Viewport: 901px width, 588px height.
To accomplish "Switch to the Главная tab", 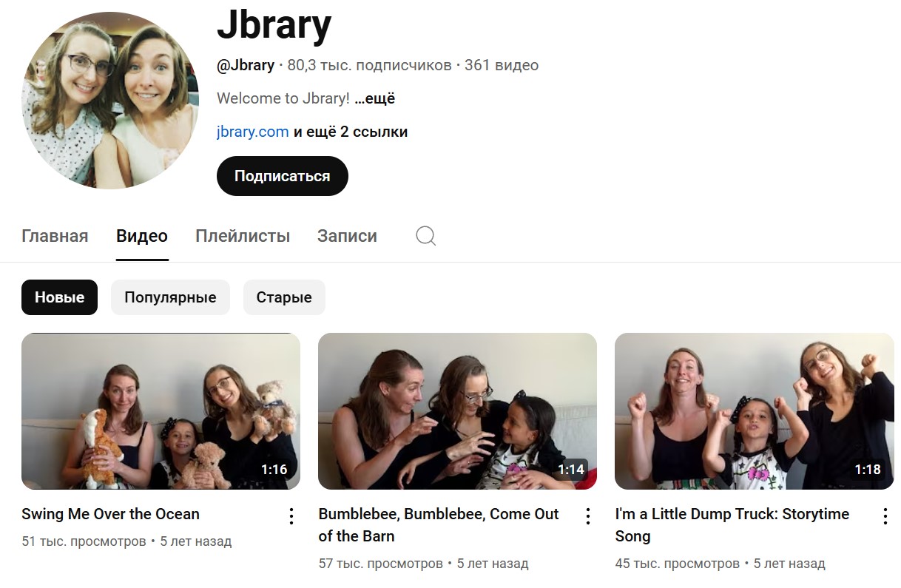I will 55,236.
